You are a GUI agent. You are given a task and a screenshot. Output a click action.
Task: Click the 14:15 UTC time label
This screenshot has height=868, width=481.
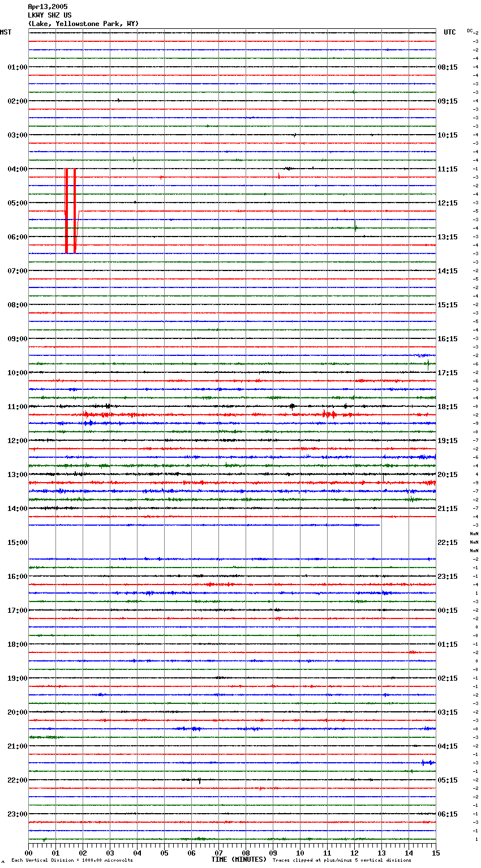pyautogui.click(x=448, y=271)
